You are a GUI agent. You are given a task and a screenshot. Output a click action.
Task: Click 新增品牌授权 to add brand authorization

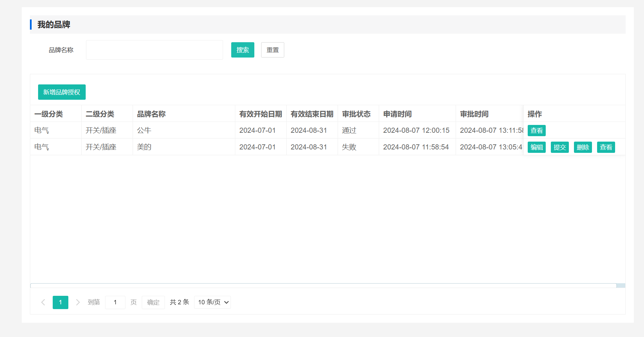point(62,92)
